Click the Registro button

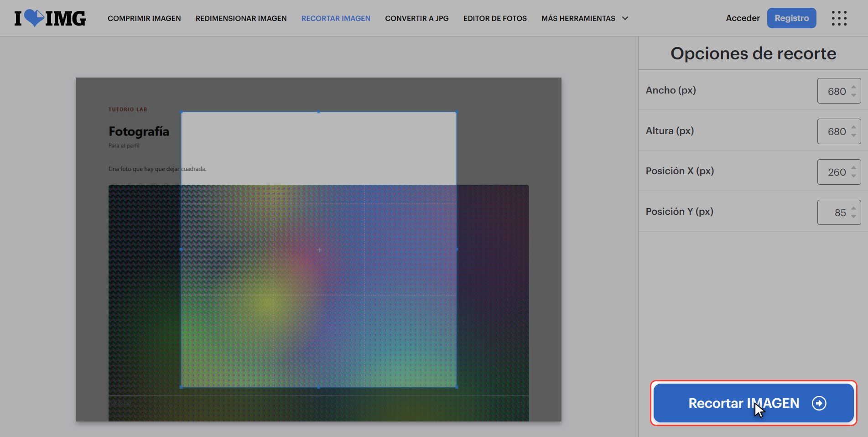pyautogui.click(x=791, y=18)
